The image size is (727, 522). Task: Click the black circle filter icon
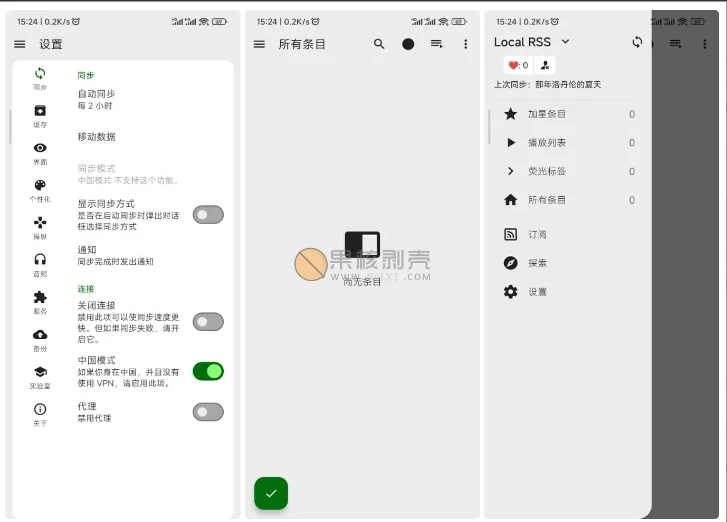point(408,44)
